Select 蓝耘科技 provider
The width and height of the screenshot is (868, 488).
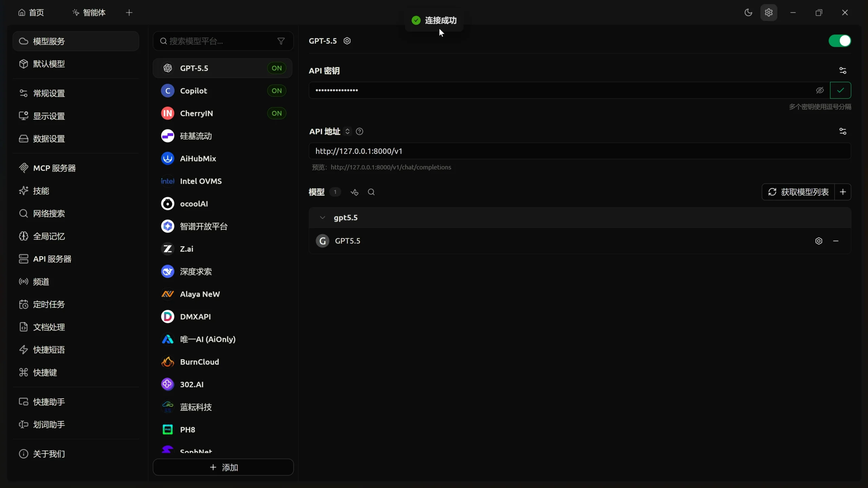click(x=222, y=407)
